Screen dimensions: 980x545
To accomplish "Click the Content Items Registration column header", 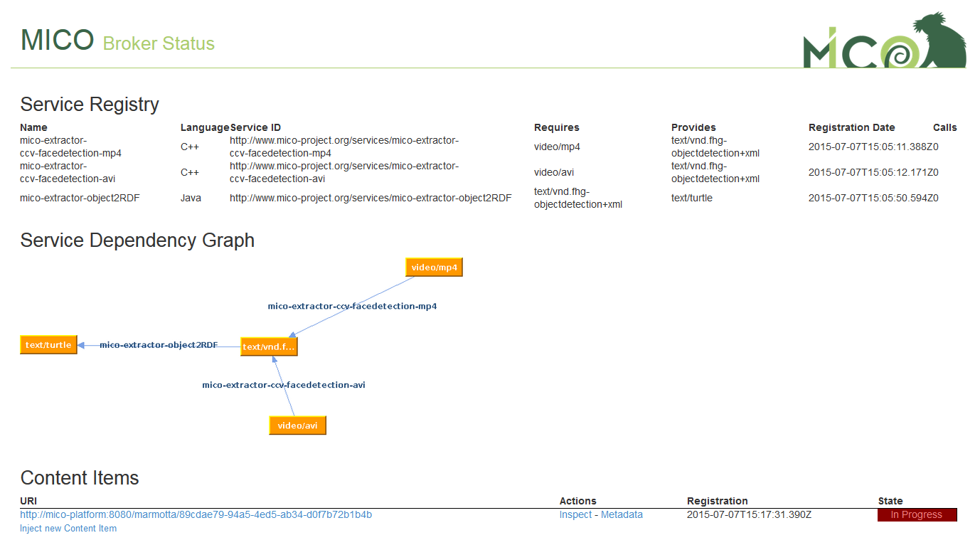I will tap(718, 501).
